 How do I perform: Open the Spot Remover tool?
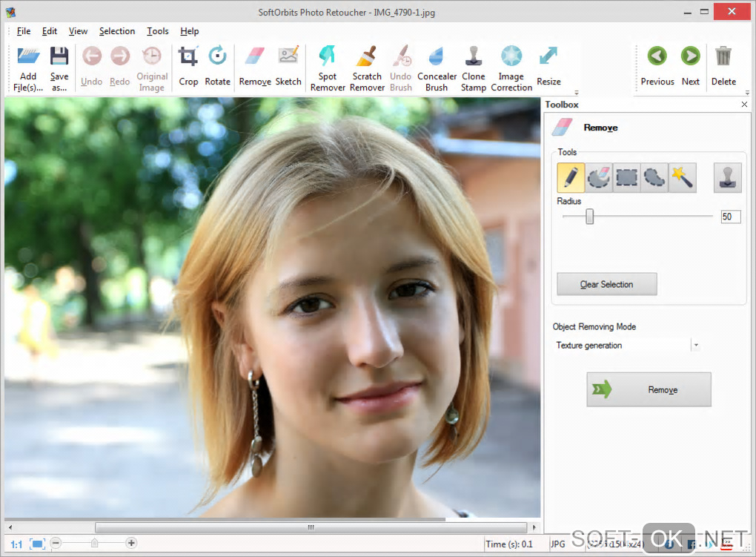click(328, 67)
